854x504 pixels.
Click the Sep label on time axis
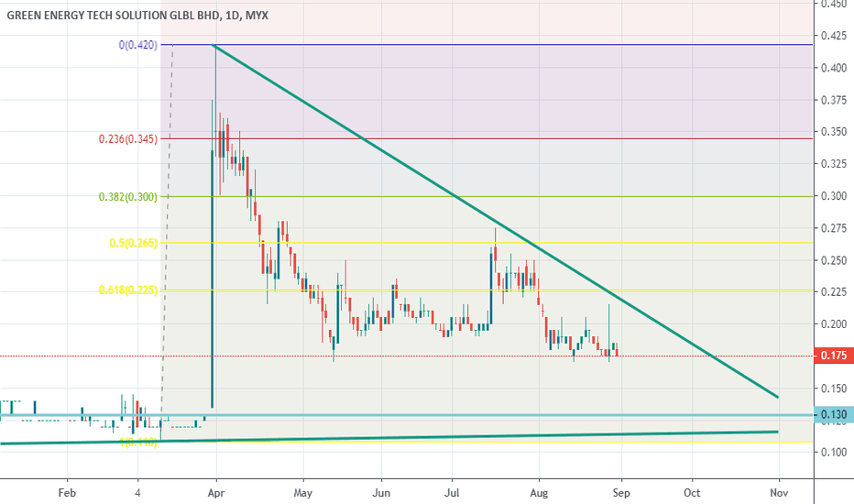coord(621,493)
